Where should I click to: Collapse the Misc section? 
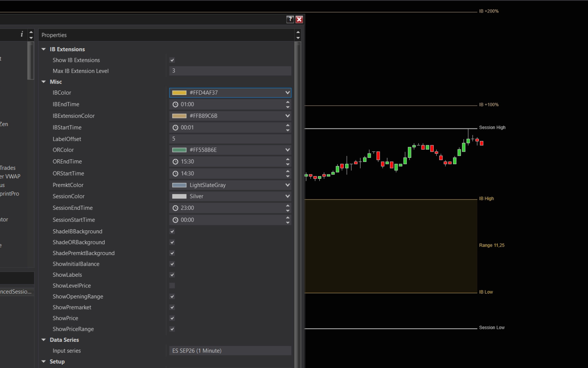tap(43, 82)
